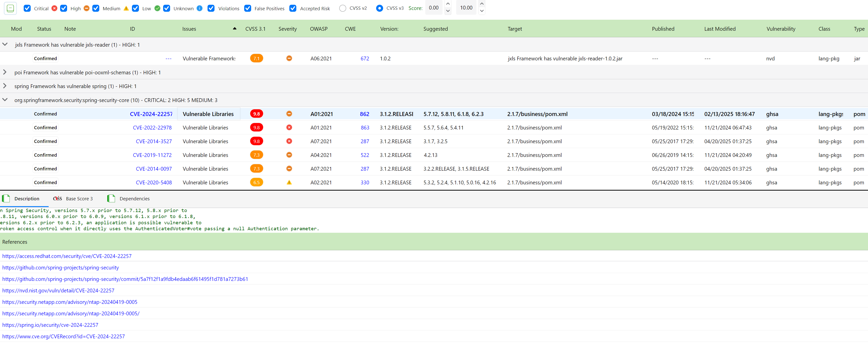Click the blue Unknown info icon
This screenshot has width=868, height=347.
coord(200,8)
